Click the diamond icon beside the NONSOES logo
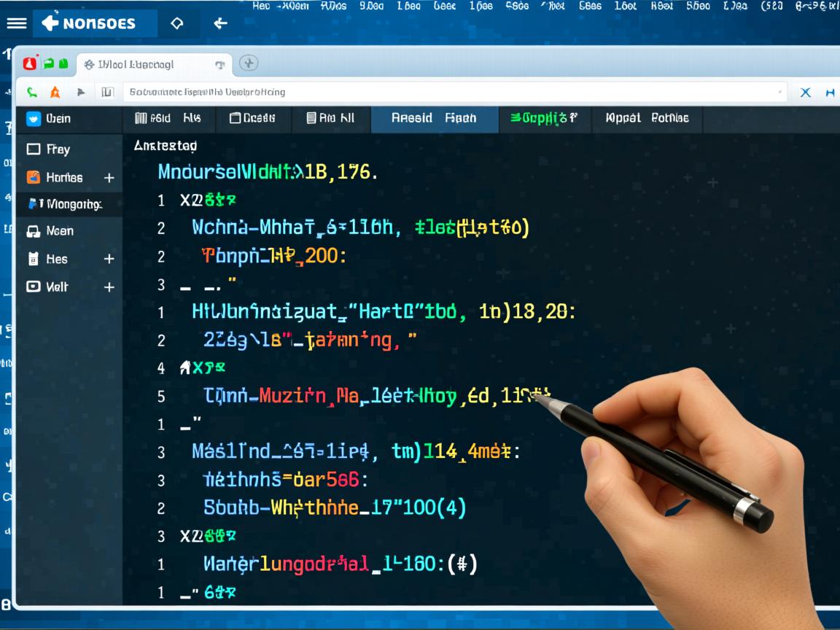Viewport: 840px width, 630px height. click(x=176, y=23)
